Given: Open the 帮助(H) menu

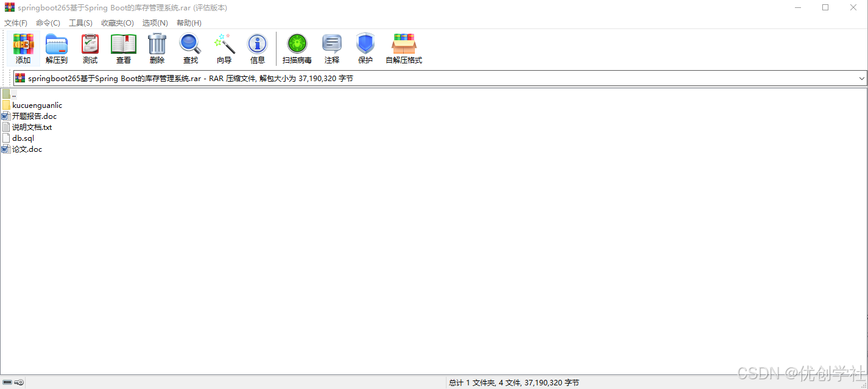Looking at the screenshot, I should click(x=189, y=23).
